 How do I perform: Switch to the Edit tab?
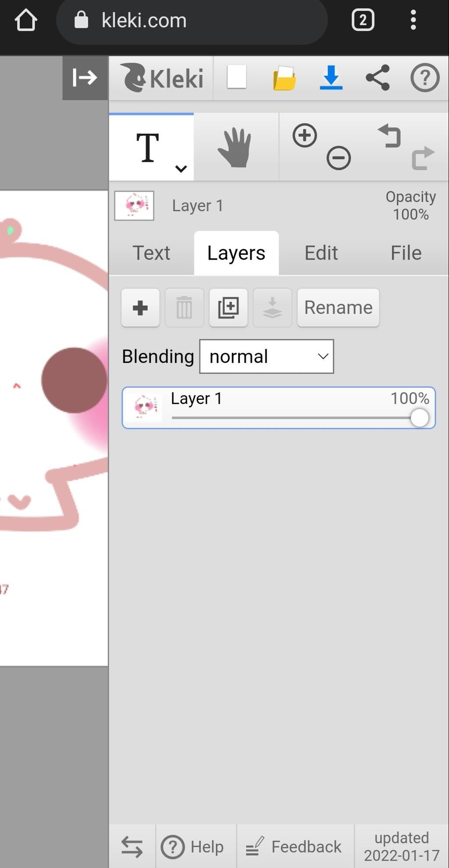[x=321, y=253]
